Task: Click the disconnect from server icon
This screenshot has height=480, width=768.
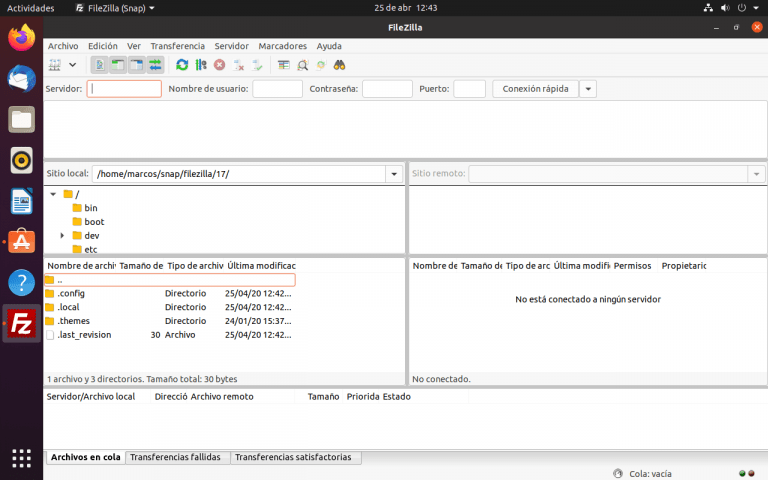Action: pyautogui.click(x=239, y=65)
